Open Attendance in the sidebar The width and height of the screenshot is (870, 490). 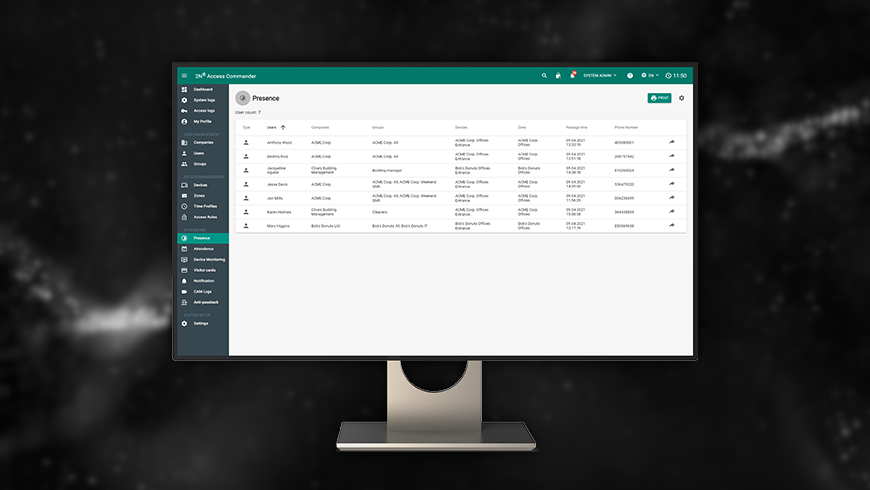click(x=204, y=249)
